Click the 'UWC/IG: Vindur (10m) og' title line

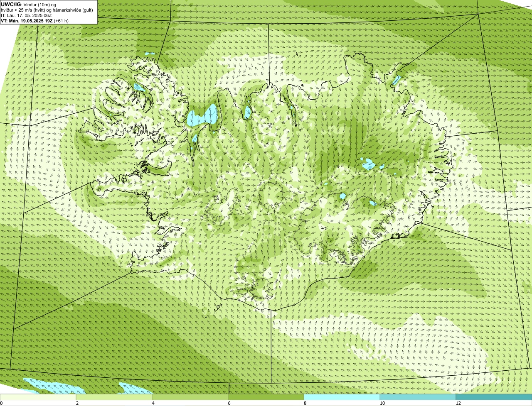[28, 5]
